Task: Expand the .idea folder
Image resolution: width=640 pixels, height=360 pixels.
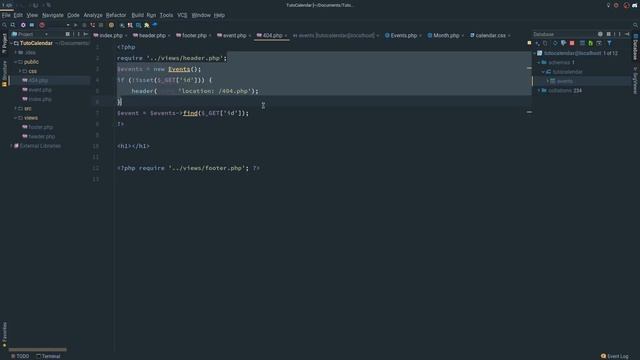Action: point(16,53)
